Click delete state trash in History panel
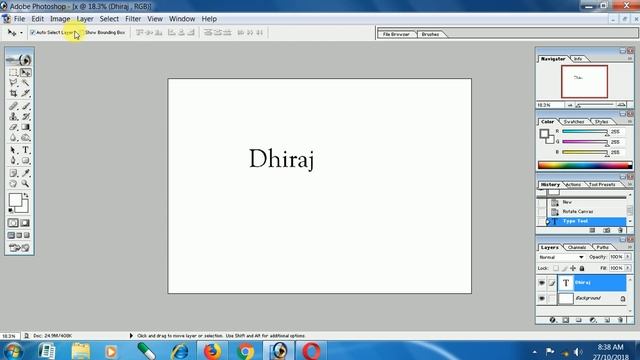Image resolution: width=640 pixels, height=360 pixels. [x=620, y=231]
